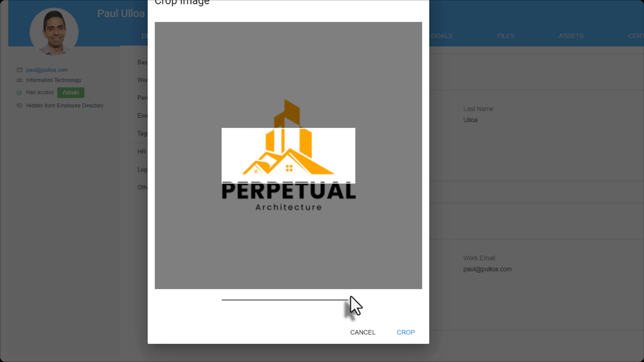Open the paul@pulloa.com email link
This screenshot has width=644, height=362.
[x=47, y=70]
